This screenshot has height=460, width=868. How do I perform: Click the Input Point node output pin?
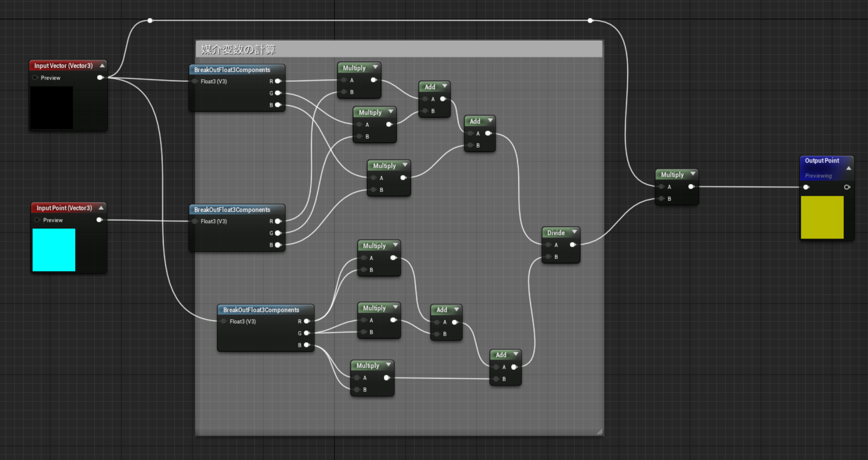point(99,220)
